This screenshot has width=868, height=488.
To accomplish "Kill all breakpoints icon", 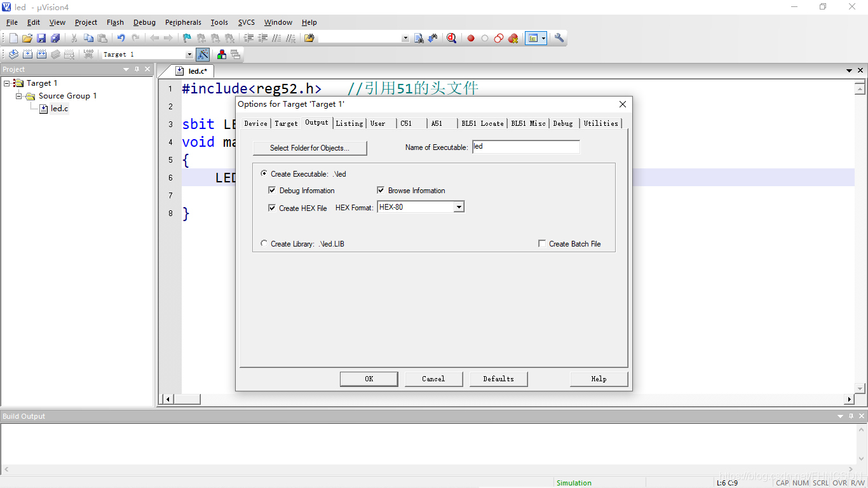I will tap(513, 38).
